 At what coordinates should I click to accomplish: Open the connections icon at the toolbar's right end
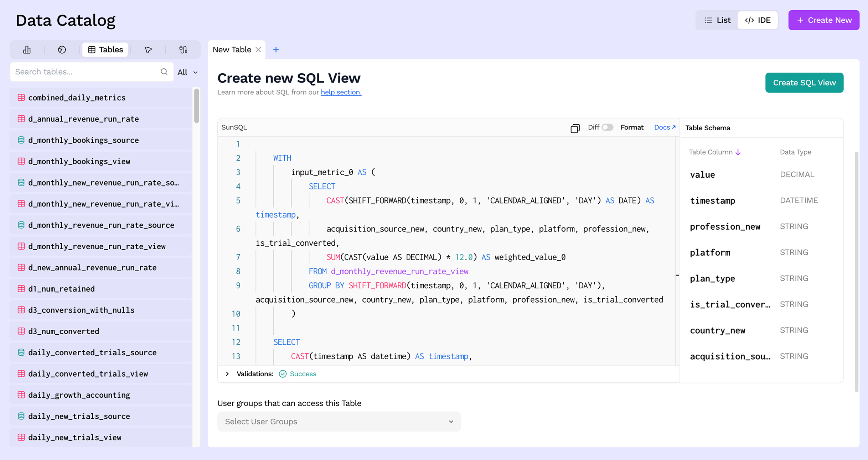click(x=183, y=49)
